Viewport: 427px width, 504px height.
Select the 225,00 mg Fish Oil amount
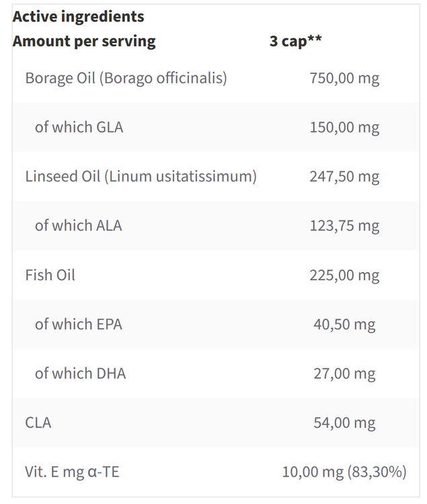coord(344,275)
